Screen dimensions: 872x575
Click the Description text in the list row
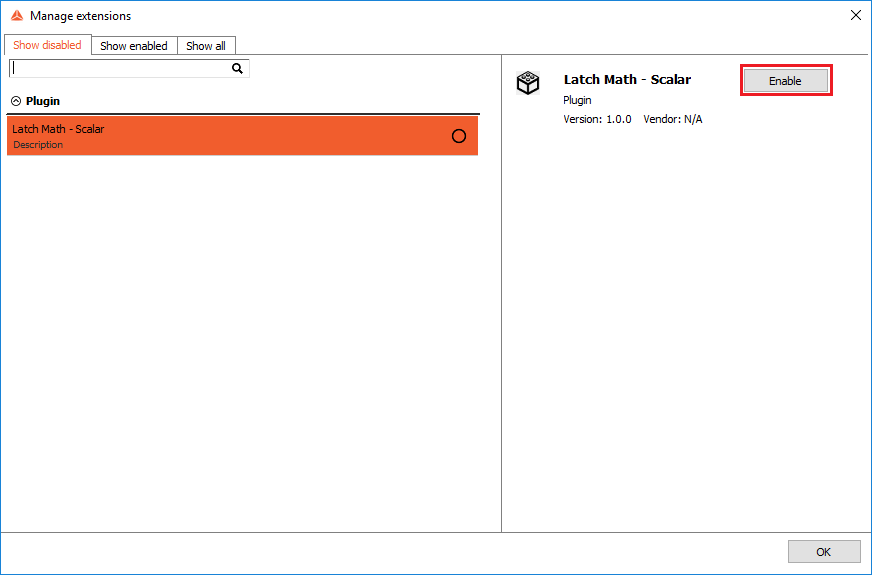pos(38,145)
